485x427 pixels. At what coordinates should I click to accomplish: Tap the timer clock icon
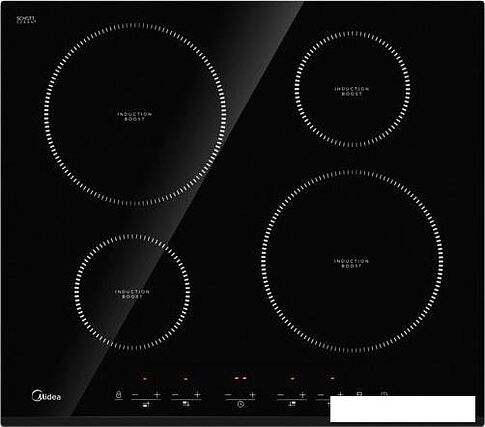tap(241, 404)
